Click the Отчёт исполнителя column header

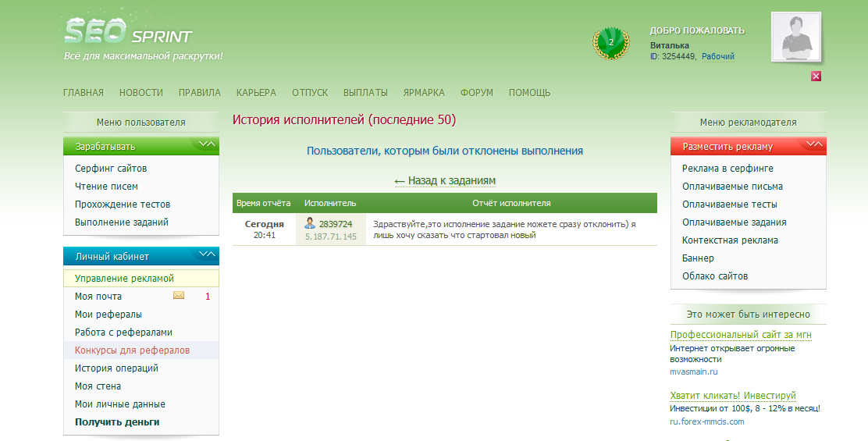pos(511,203)
